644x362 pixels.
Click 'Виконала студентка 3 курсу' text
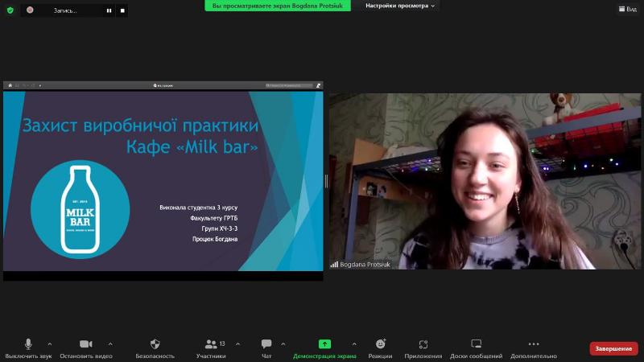pos(198,208)
